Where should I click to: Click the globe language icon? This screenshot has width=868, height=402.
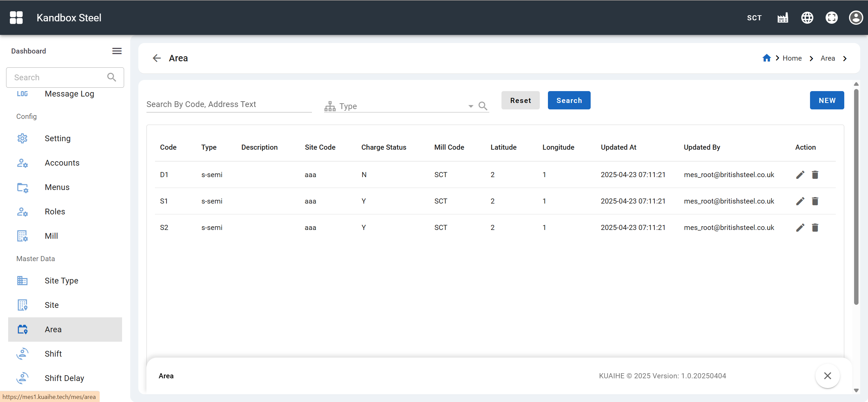click(807, 18)
